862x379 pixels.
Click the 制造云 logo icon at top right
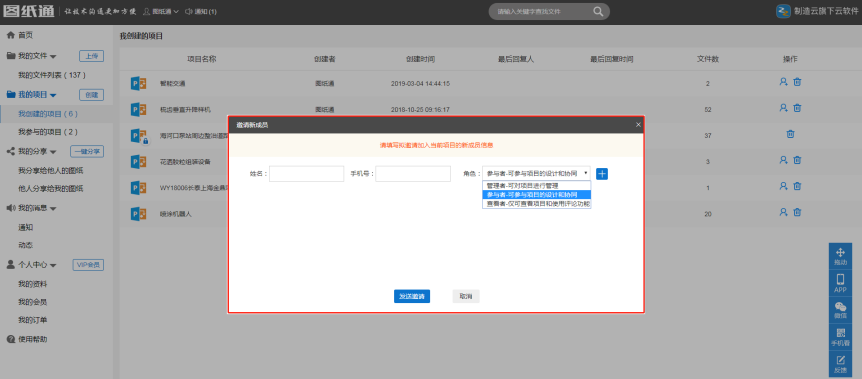[x=783, y=12]
